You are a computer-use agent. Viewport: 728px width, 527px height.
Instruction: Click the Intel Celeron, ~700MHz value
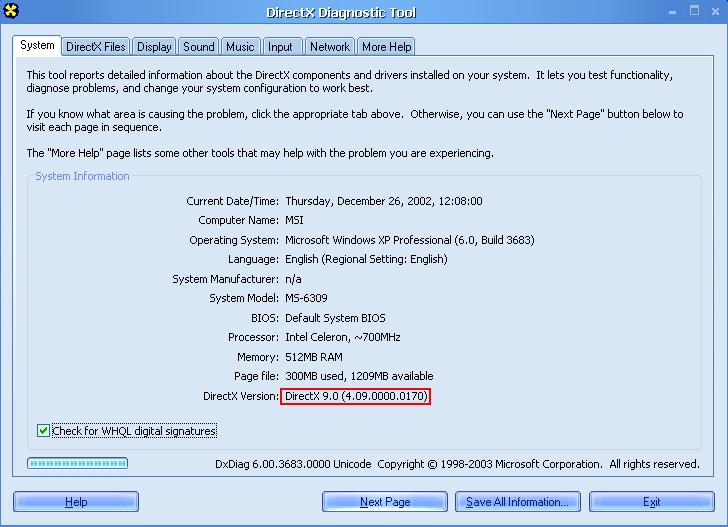(343, 337)
